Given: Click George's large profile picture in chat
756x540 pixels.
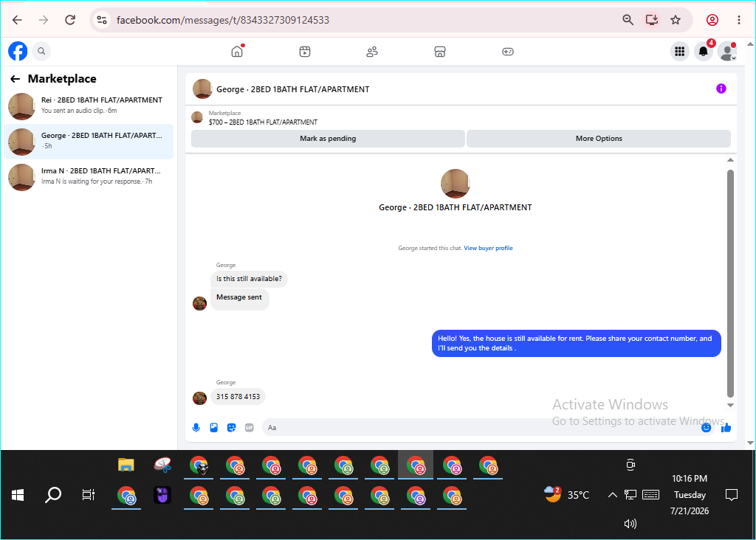Looking at the screenshot, I should (x=455, y=184).
